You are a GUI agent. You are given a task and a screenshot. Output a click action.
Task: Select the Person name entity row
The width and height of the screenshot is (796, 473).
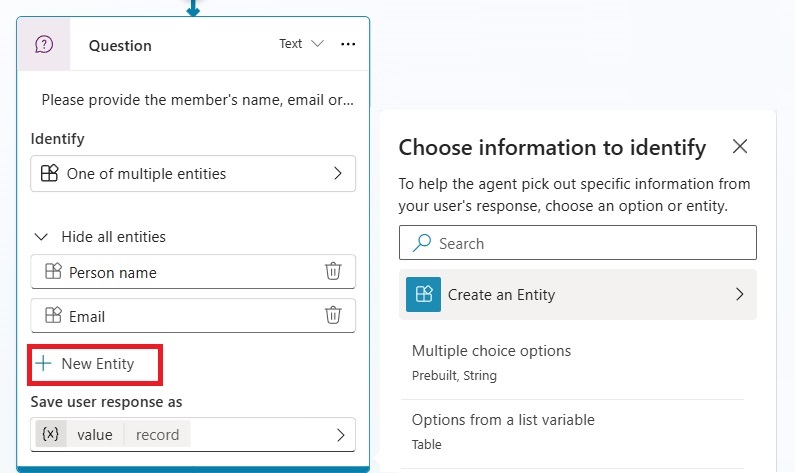(x=193, y=272)
